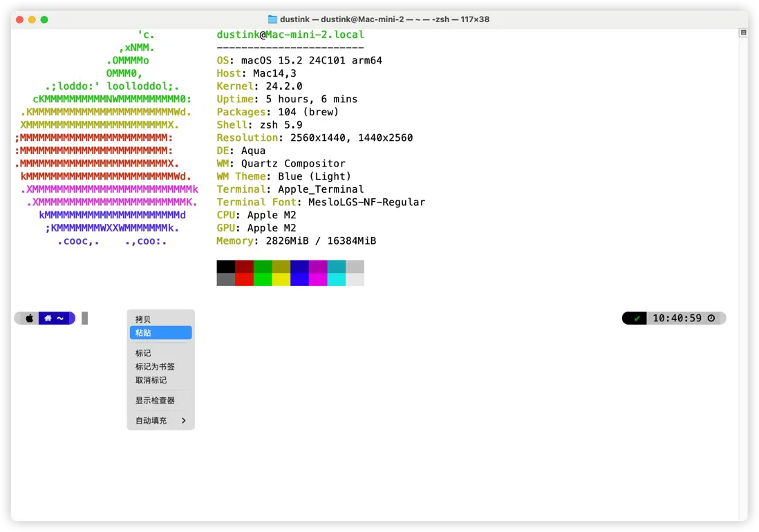
Task: Click the folder proxy icon in title bar
Action: pyautogui.click(x=272, y=19)
